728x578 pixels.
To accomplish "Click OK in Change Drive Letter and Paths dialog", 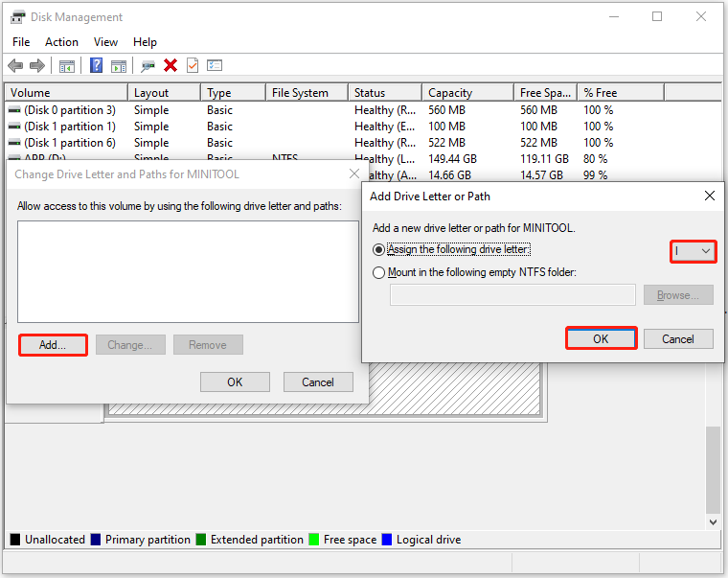I will pyautogui.click(x=235, y=381).
